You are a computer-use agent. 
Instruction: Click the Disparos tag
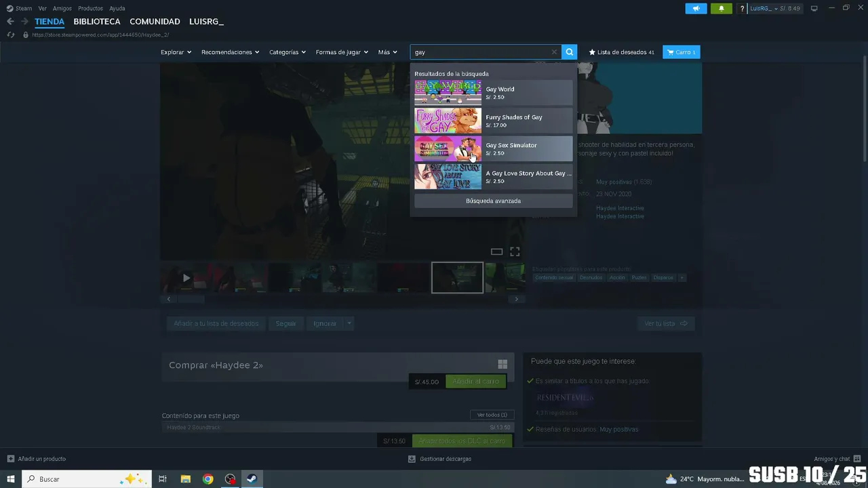663,278
